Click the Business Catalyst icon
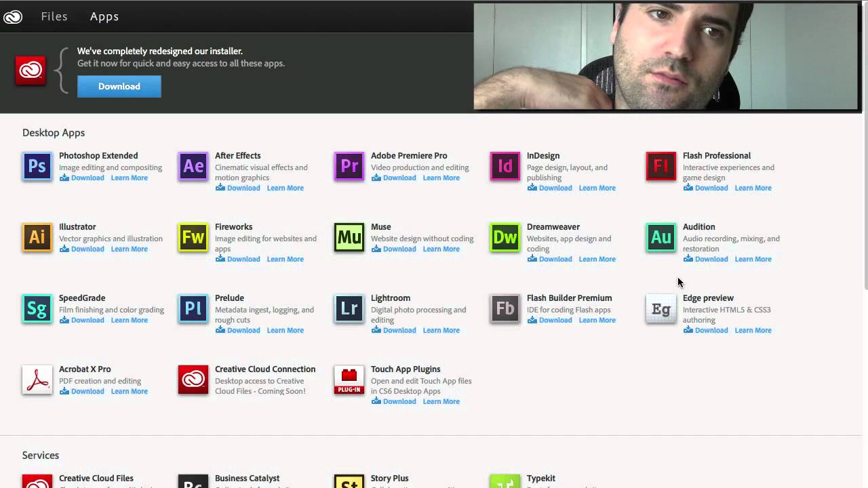Screen dimensions: 868x488 pyautogui.click(x=193, y=481)
